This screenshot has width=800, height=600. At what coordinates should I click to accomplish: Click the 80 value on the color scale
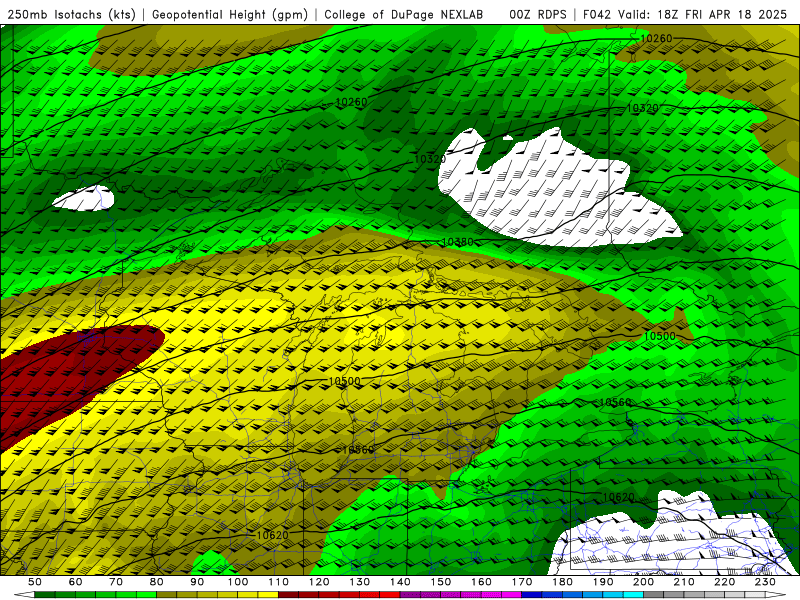157,582
